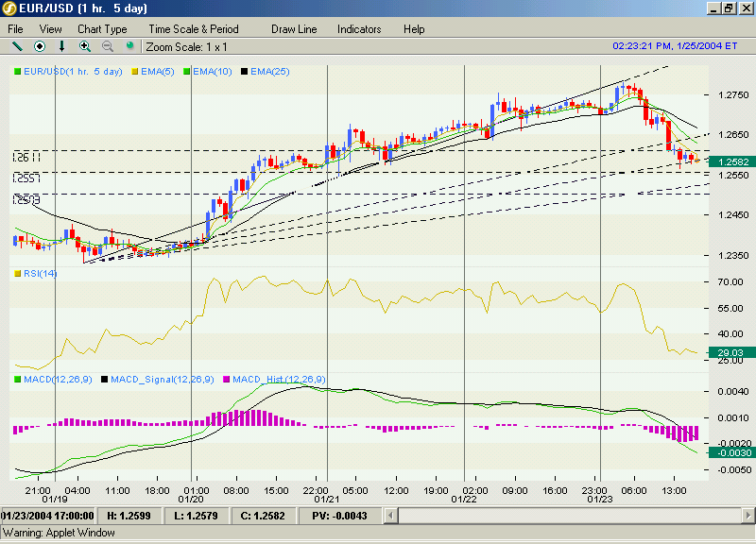Image resolution: width=756 pixels, height=544 pixels.
Task: Click the 1.2557 horizontal line label
Action: (26, 178)
